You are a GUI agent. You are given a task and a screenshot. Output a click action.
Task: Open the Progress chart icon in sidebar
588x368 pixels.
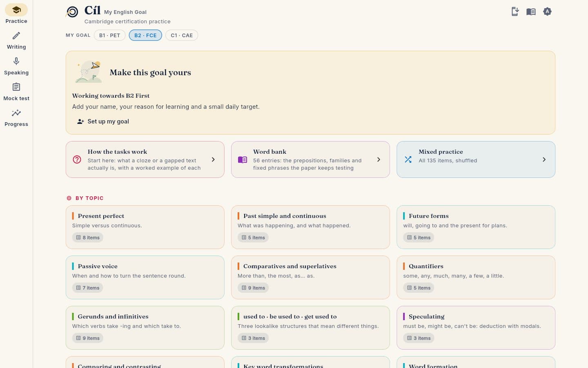pyautogui.click(x=16, y=113)
